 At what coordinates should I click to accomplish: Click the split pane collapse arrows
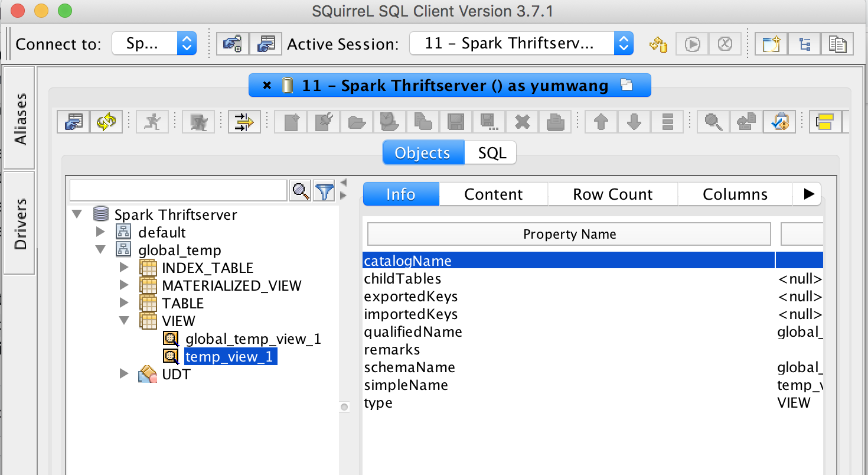pos(344,188)
